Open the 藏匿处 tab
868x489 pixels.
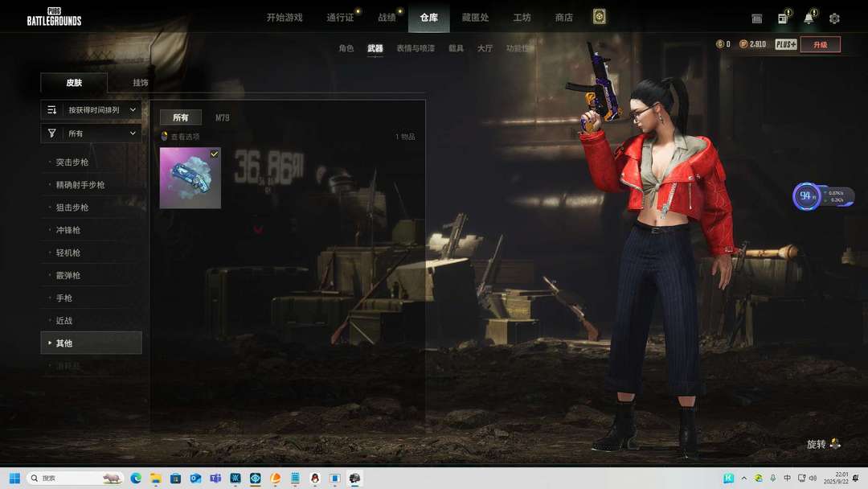[475, 18]
